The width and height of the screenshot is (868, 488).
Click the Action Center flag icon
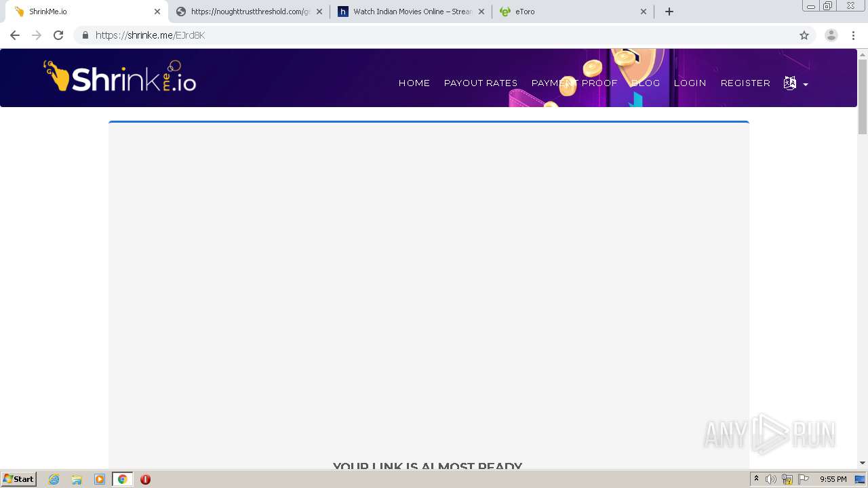pos(804,479)
